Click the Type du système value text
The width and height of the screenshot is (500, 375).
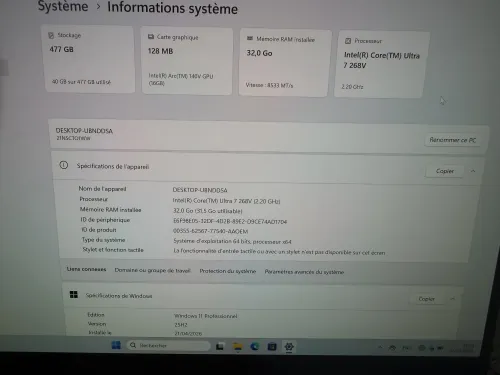point(232,241)
